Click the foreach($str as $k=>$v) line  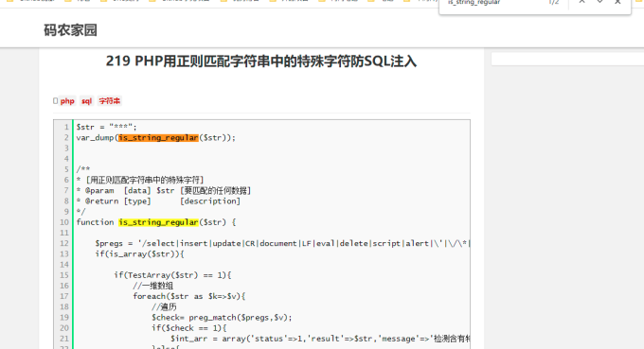188,296
